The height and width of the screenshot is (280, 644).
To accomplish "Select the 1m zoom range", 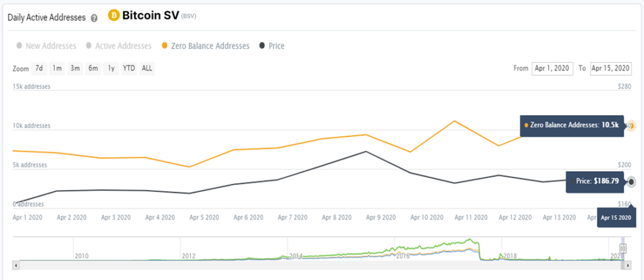I will click(57, 69).
